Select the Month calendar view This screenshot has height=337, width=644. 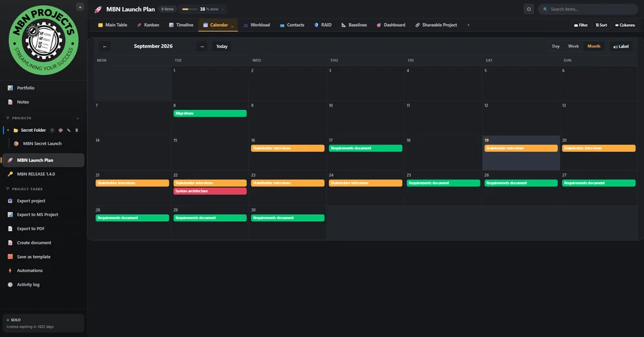point(594,46)
